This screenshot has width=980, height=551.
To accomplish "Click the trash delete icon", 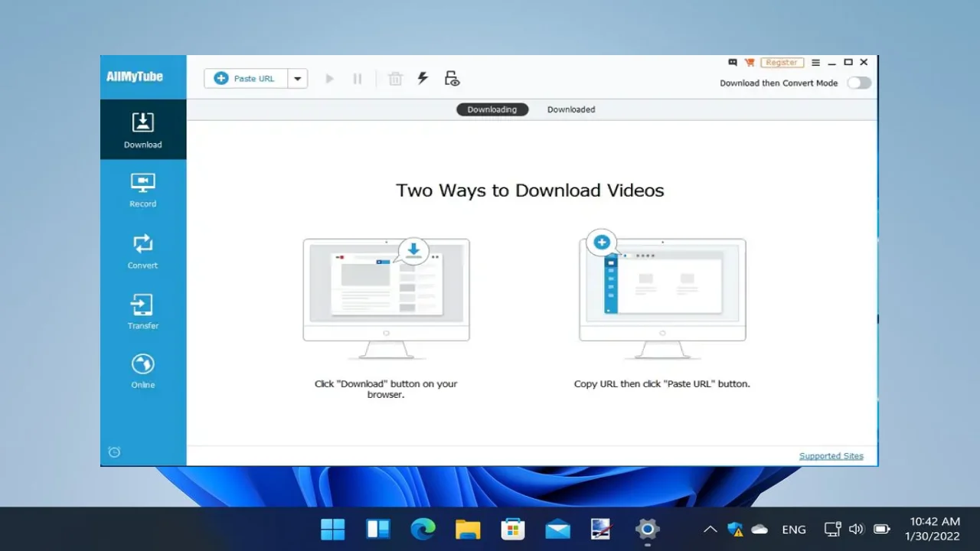I will point(395,78).
